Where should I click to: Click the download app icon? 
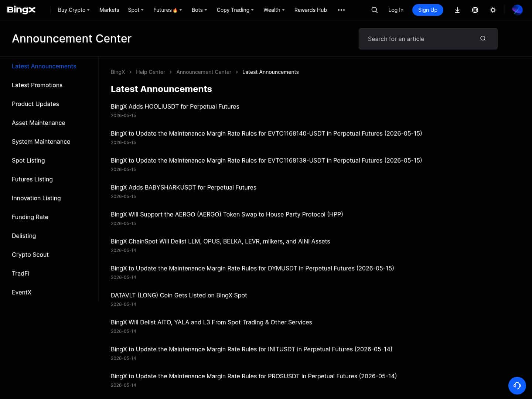pyautogui.click(x=457, y=10)
